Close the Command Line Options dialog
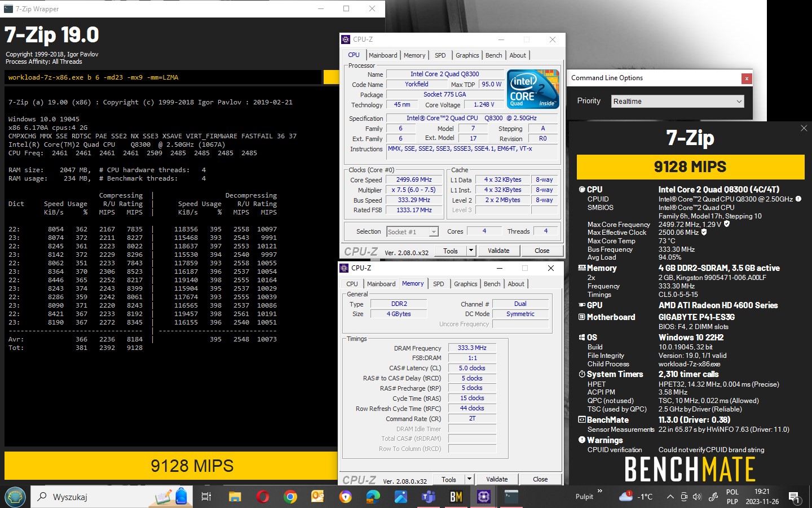This screenshot has height=508, width=812. (x=747, y=78)
